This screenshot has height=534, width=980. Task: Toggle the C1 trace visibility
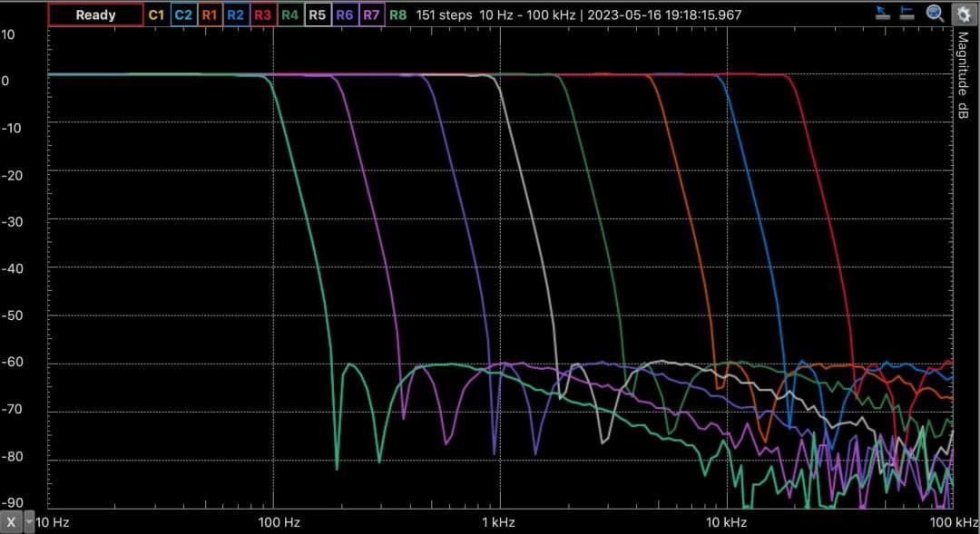[x=156, y=15]
